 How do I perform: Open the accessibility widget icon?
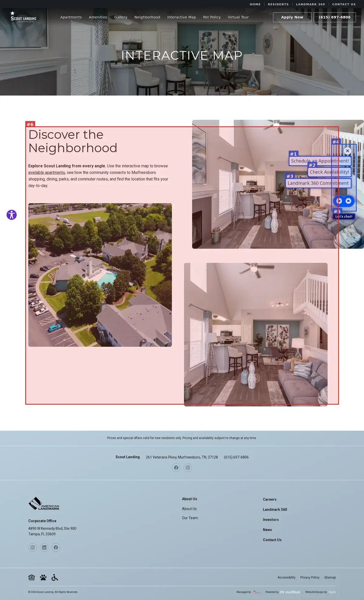tap(12, 215)
